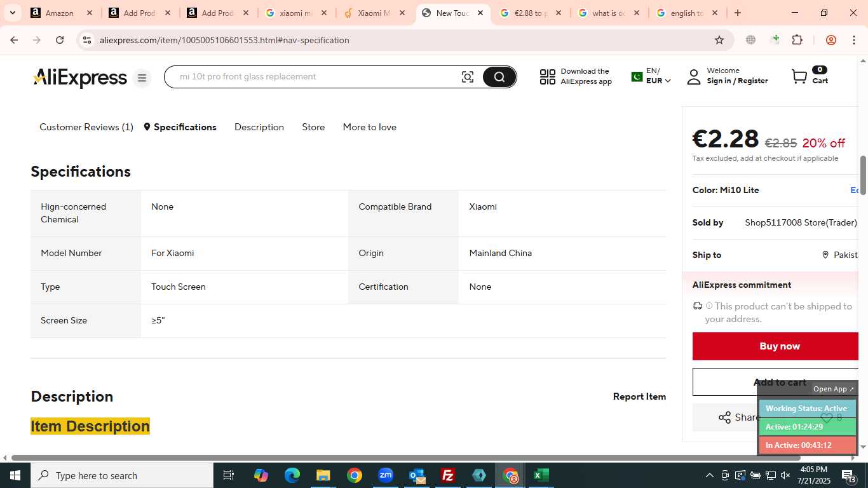Viewport: 868px width, 488px height.
Task: Click the 'Mainland China' origin value
Action: click(x=501, y=253)
